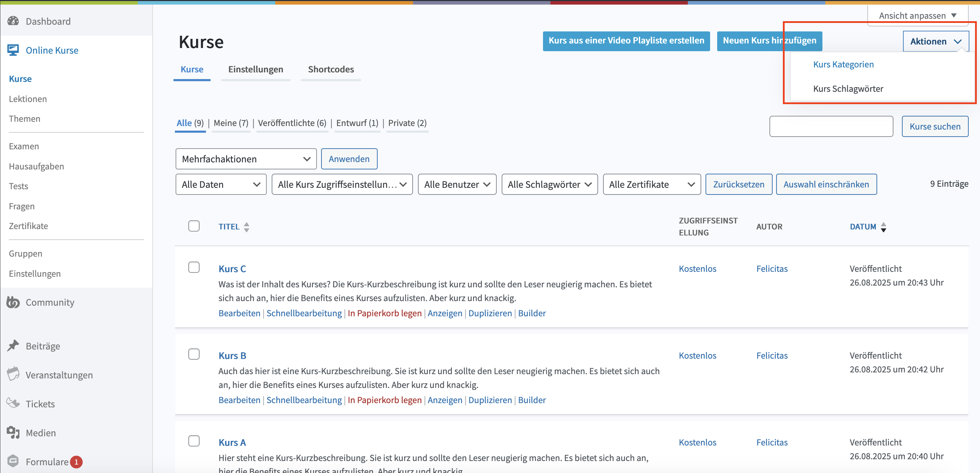Focus the course search input field
This screenshot has width=980, height=473.
point(831,126)
